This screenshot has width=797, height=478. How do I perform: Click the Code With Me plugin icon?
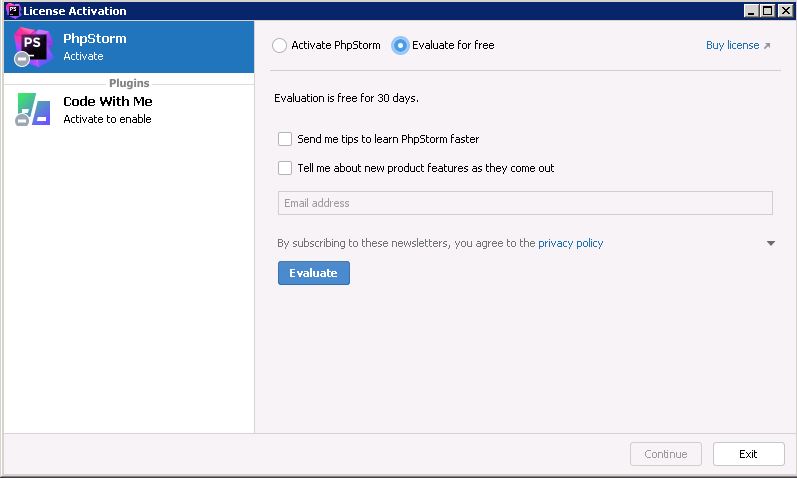32,109
